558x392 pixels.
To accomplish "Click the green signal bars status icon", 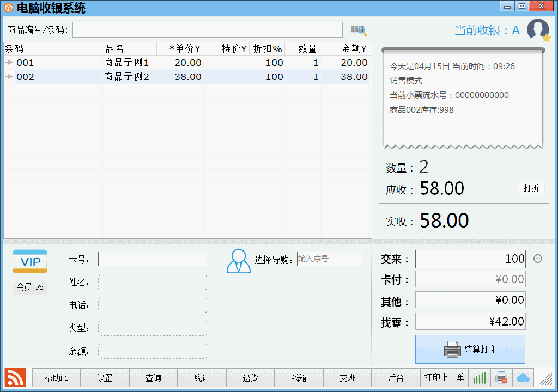I will tap(479, 377).
